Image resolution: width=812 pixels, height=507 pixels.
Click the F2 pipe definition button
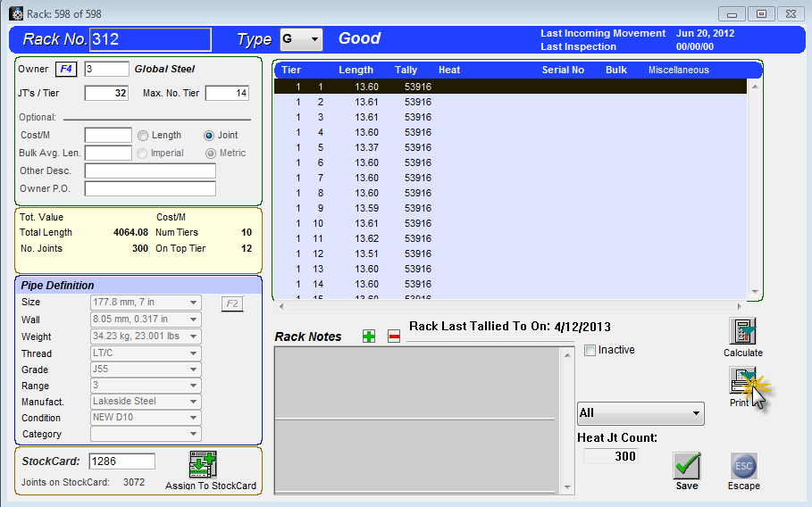click(x=231, y=303)
